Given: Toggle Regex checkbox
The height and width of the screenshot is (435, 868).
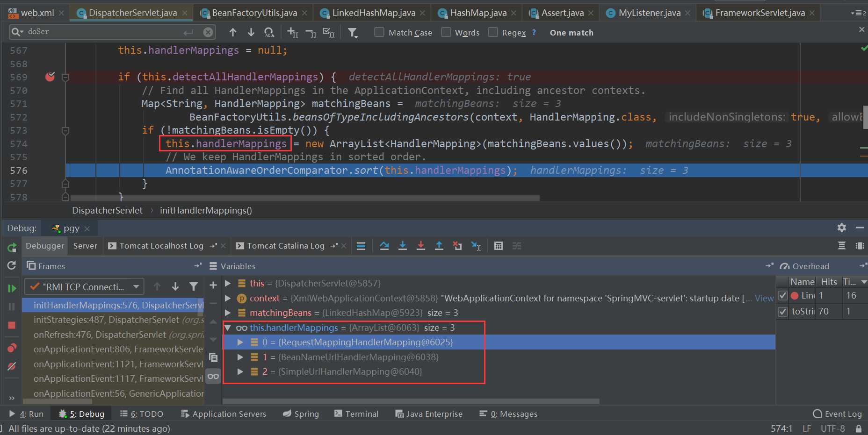Looking at the screenshot, I should [x=493, y=32].
